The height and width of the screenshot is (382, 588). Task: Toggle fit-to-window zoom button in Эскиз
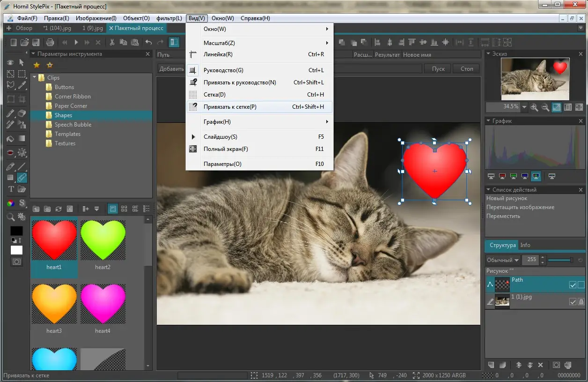click(557, 107)
